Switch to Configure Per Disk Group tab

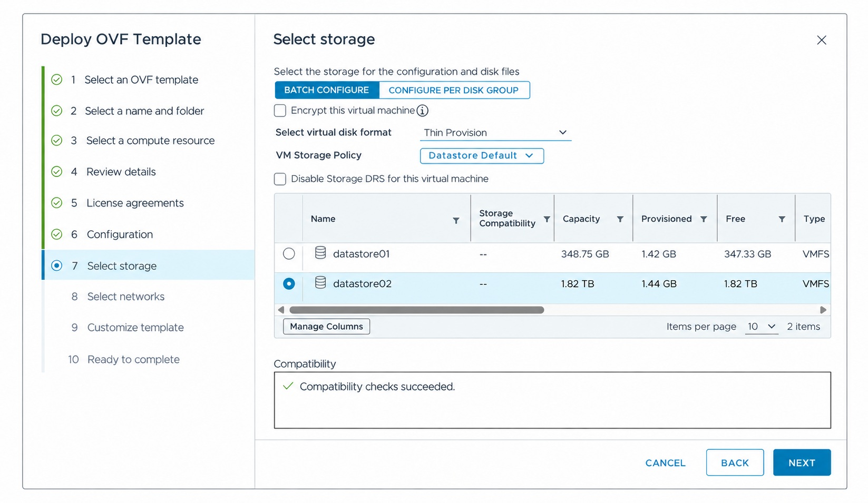click(454, 90)
